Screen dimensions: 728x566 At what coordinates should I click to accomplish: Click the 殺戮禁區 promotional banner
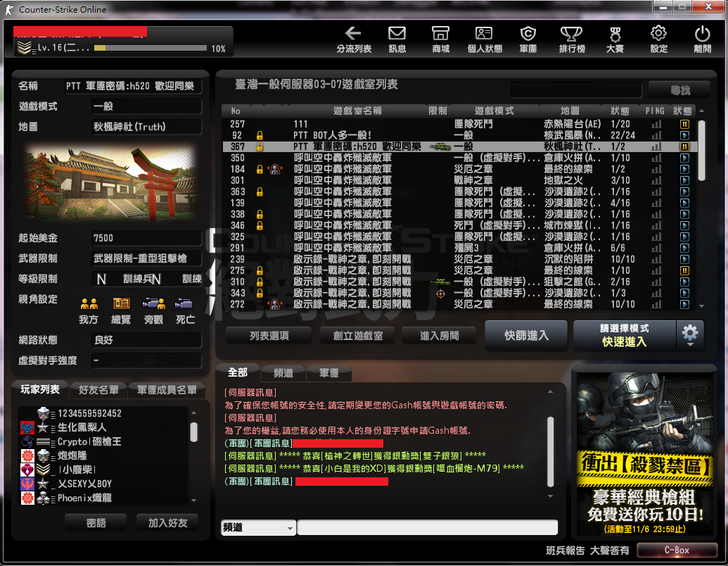click(644, 454)
